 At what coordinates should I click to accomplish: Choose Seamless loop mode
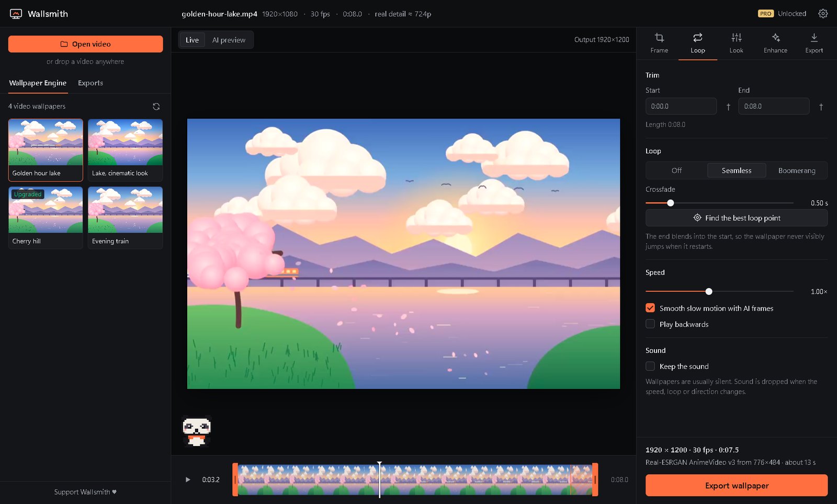[x=737, y=170]
